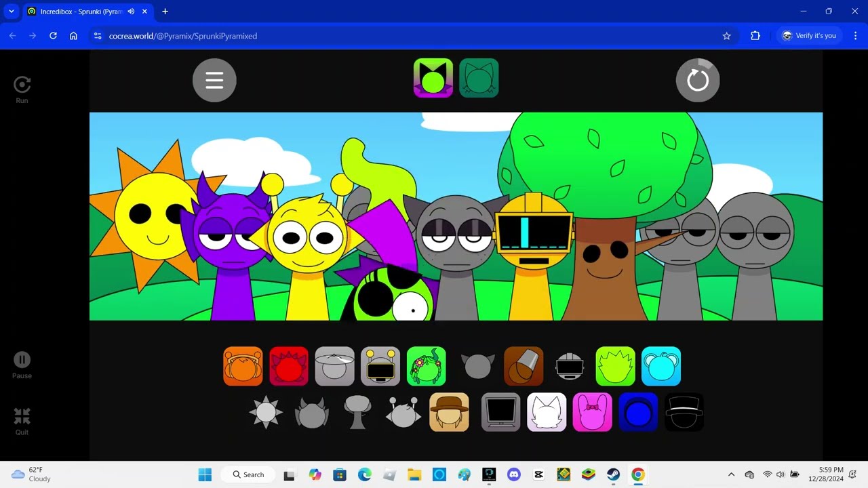
Task: Pick the blue round character icon
Action: (x=638, y=412)
